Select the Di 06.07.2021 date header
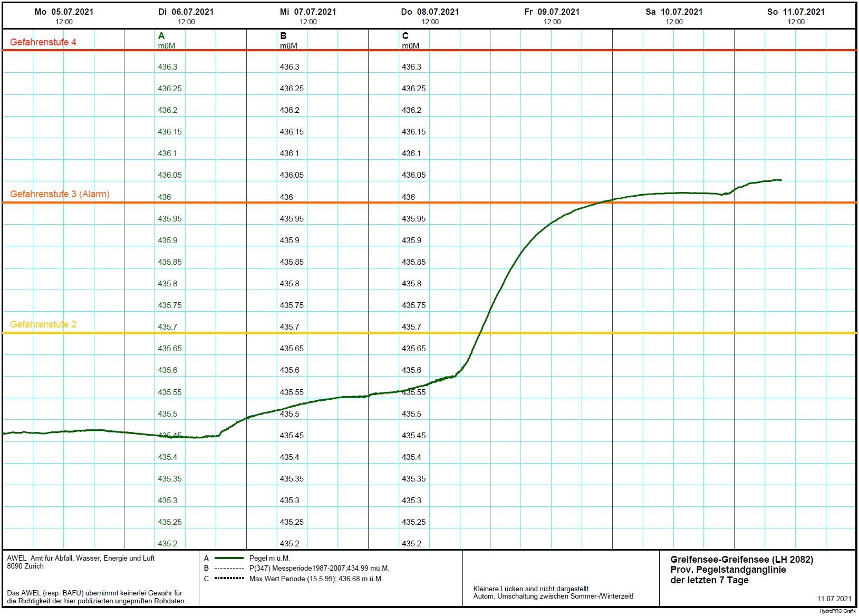 (186, 12)
